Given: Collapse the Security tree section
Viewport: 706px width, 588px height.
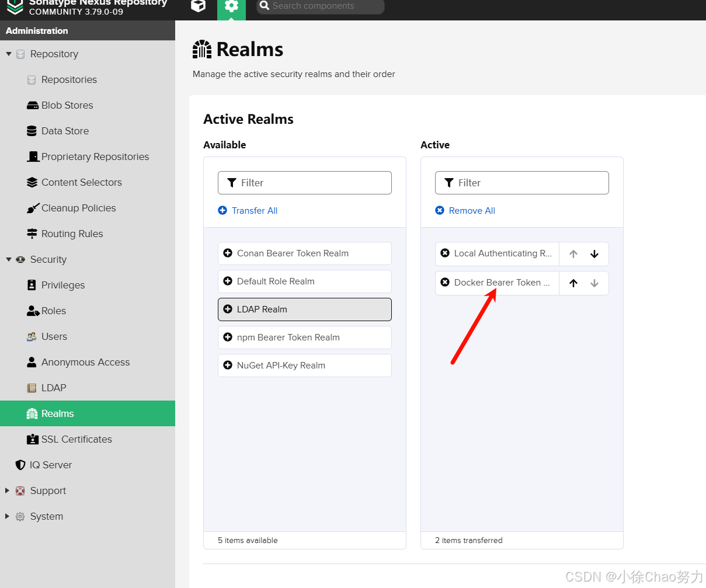Looking at the screenshot, I should [x=9, y=259].
